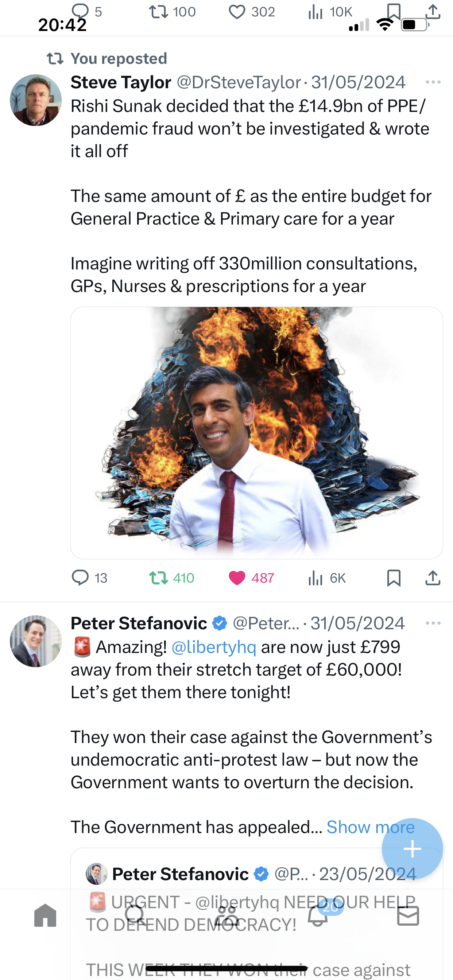Open Messages envelope icon

click(x=408, y=915)
